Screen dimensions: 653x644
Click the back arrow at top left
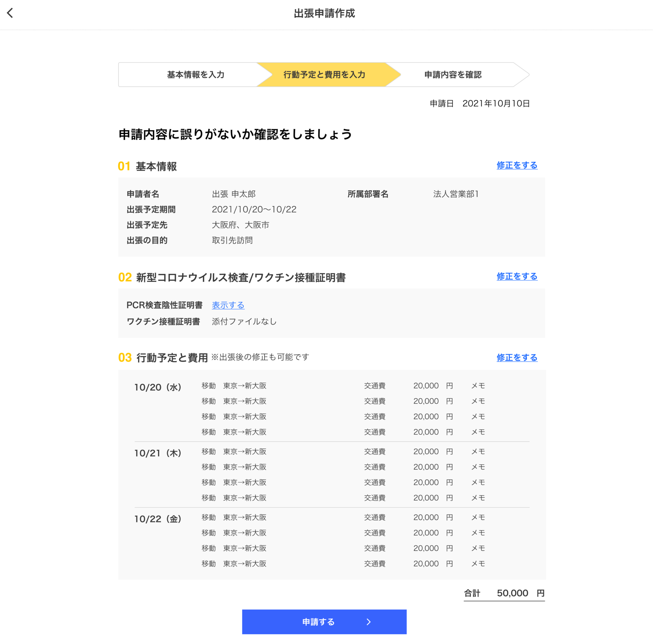[x=10, y=13]
